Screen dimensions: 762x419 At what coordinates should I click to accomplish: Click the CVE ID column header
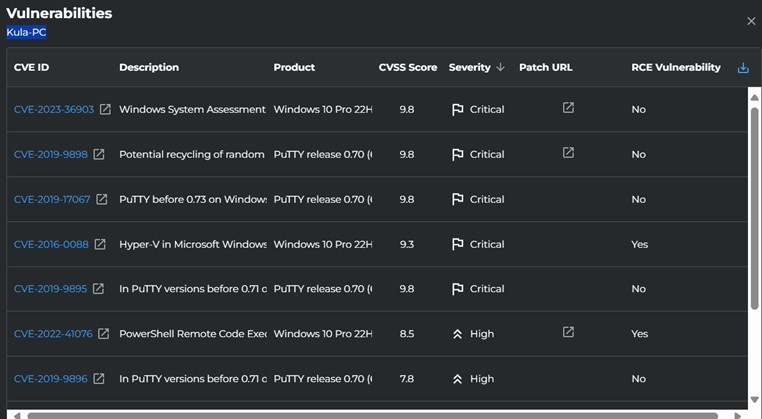[x=31, y=68]
